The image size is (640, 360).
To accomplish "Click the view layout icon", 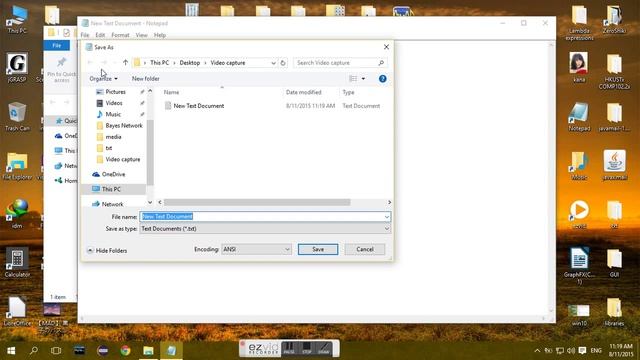I will point(353,79).
